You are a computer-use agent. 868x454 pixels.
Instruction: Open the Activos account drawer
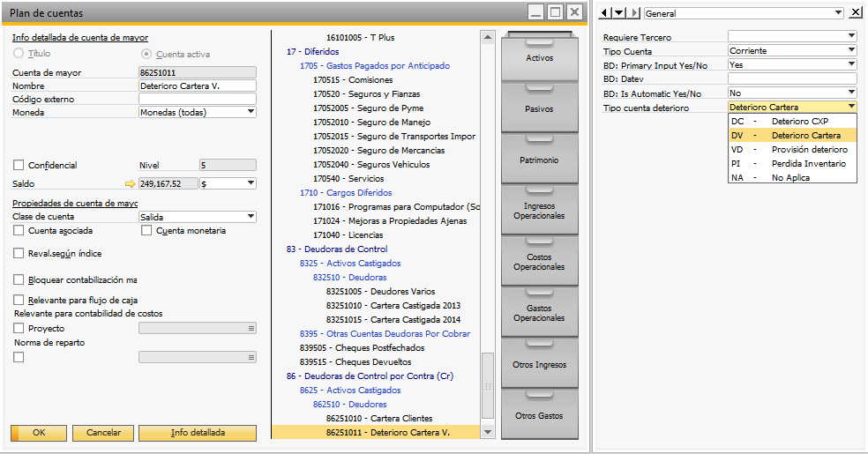[539, 58]
